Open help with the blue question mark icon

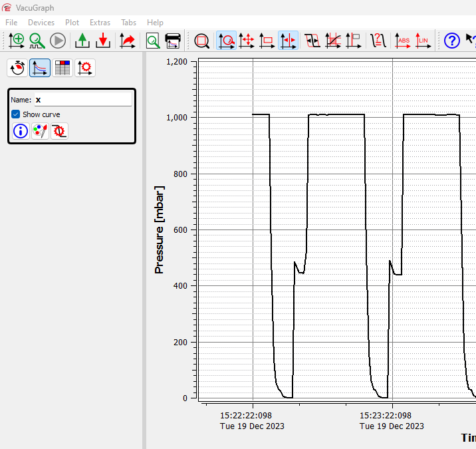[451, 41]
